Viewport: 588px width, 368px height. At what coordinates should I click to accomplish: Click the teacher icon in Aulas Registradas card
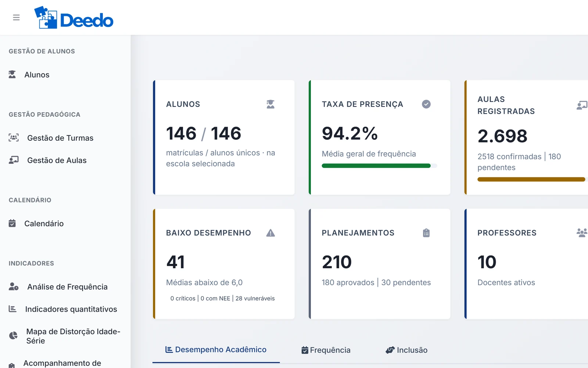click(x=582, y=106)
